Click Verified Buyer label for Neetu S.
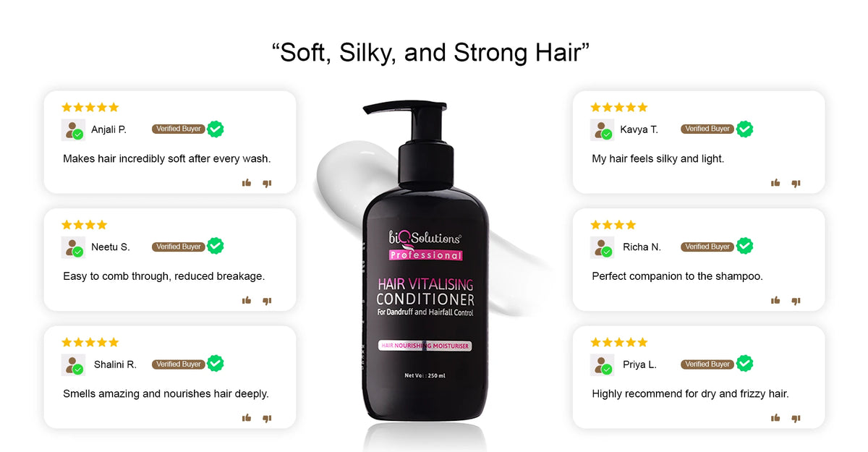Viewport: 868px width, 452px height. pos(178,247)
